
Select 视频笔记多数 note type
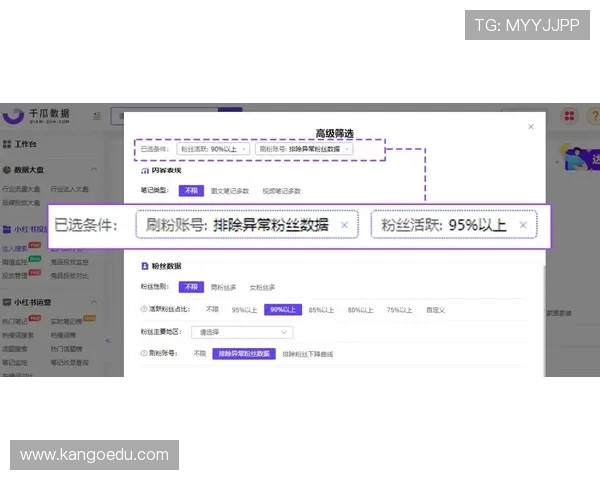coord(282,191)
